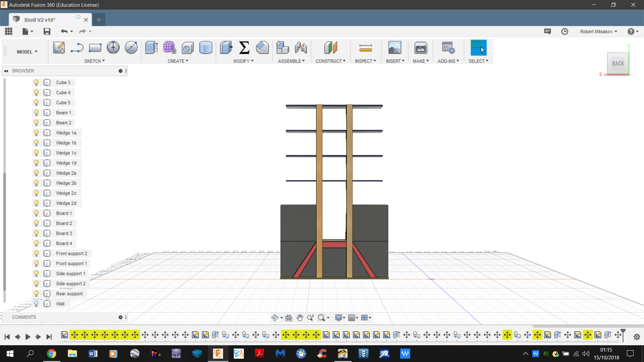Expand the CREATE menu dropdown
Image resolution: width=644 pixels, height=362 pixels.
(x=178, y=61)
